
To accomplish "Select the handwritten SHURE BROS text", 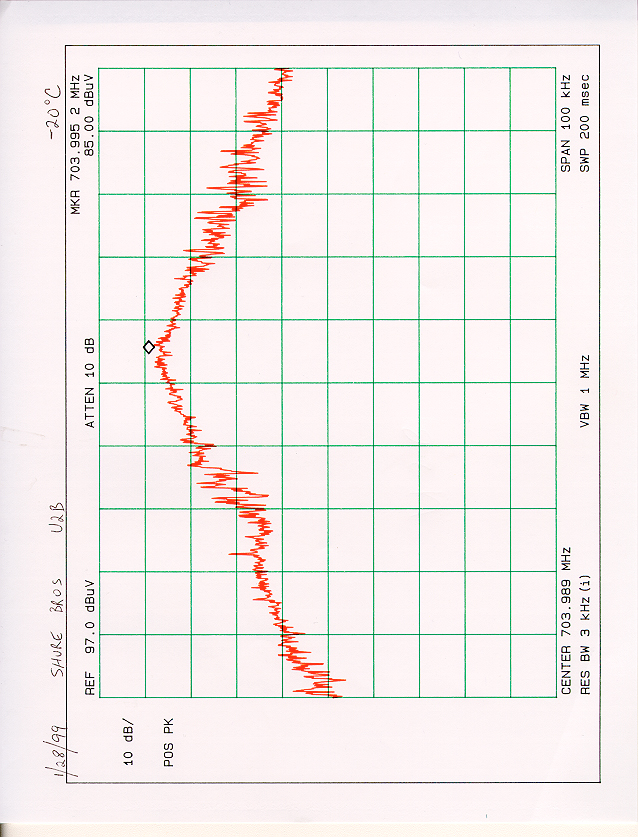I will [57, 613].
